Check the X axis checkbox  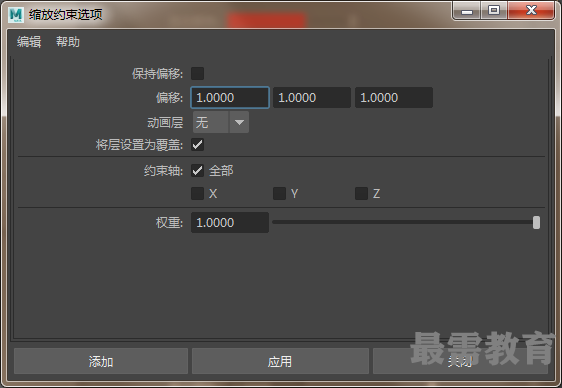click(197, 193)
